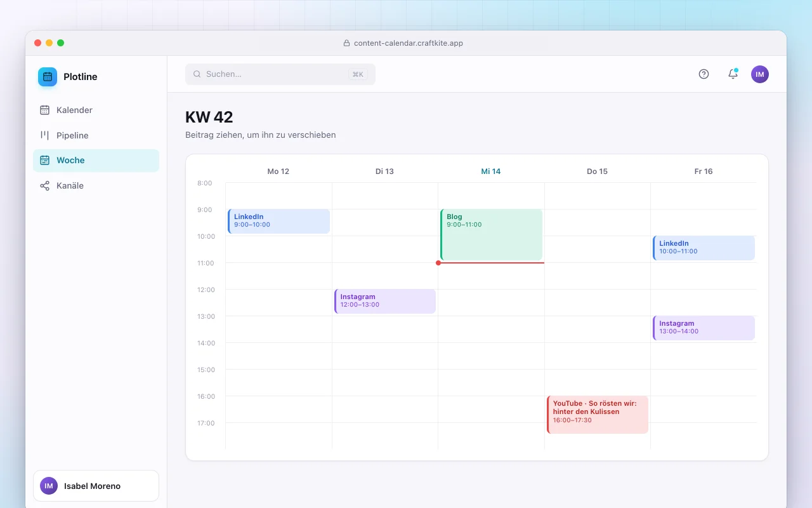Open the Kanäle share icon in sidebar
Image resolution: width=812 pixels, height=508 pixels.
point(44,186)
